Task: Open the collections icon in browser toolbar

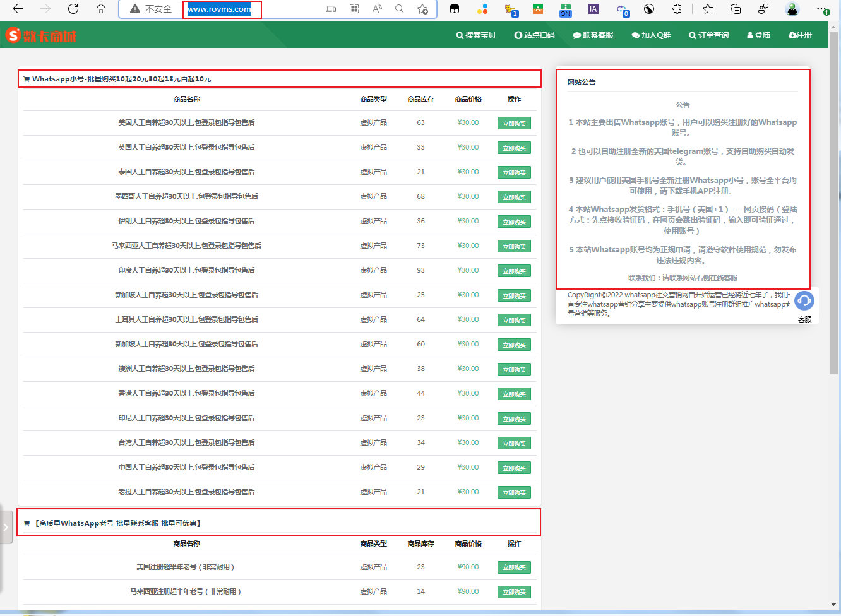Action: point(736,9)
